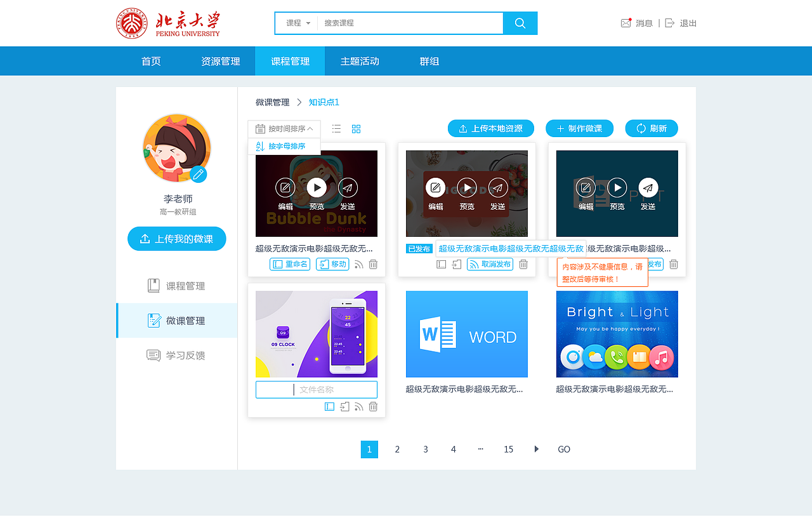812x518 pixels.
Task: Click the 文件名称 file name input field
Action: [x=317, y=389]
